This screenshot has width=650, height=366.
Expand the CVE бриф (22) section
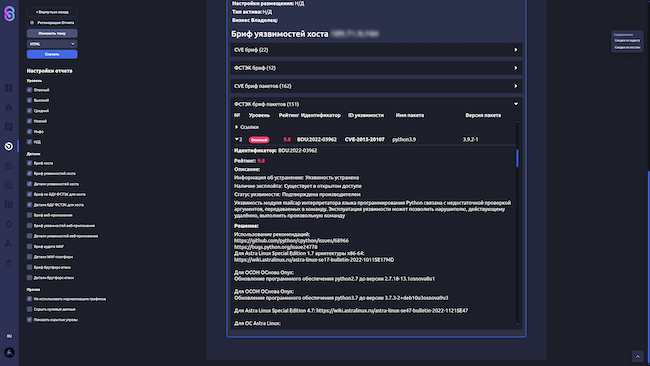tap(376, 50)
